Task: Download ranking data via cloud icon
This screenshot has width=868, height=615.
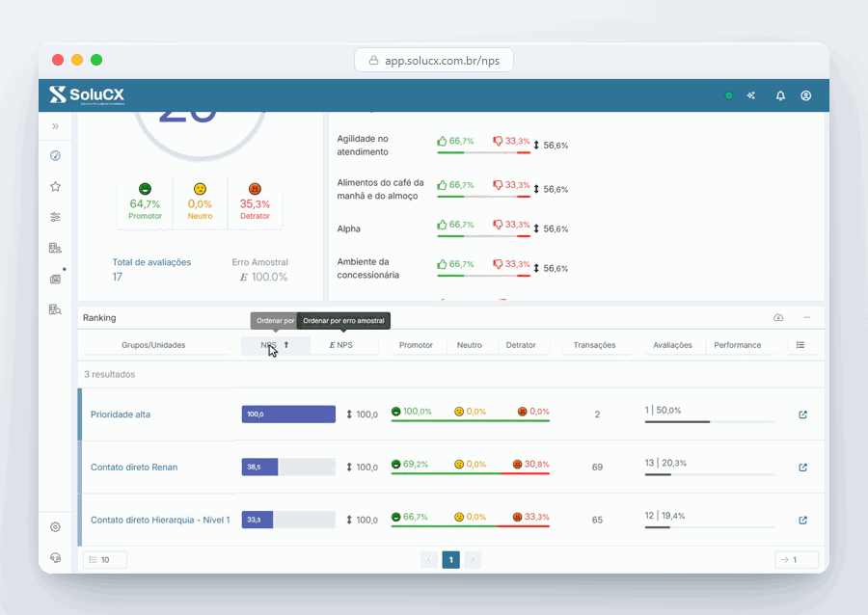Action: [778, 317]
